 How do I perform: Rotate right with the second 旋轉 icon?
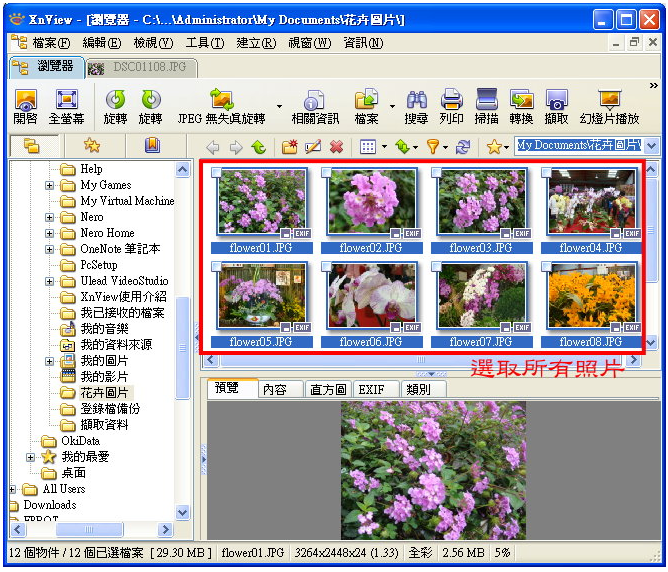click(150, 106)
